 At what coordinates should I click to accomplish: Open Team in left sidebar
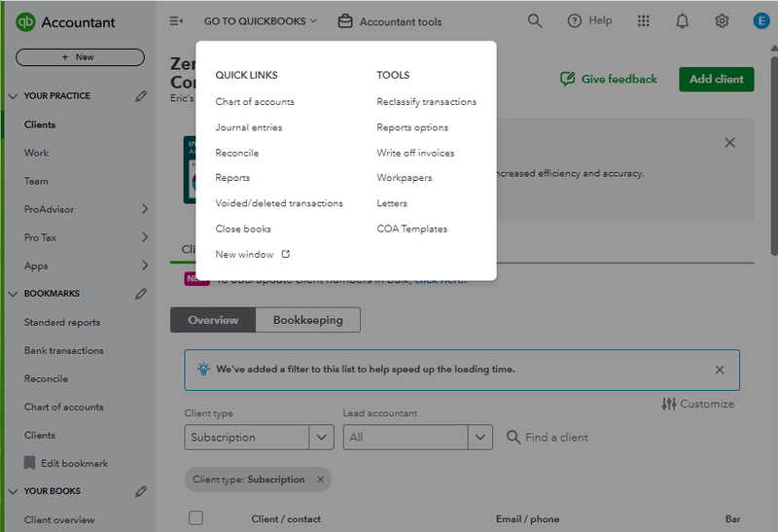36,181
